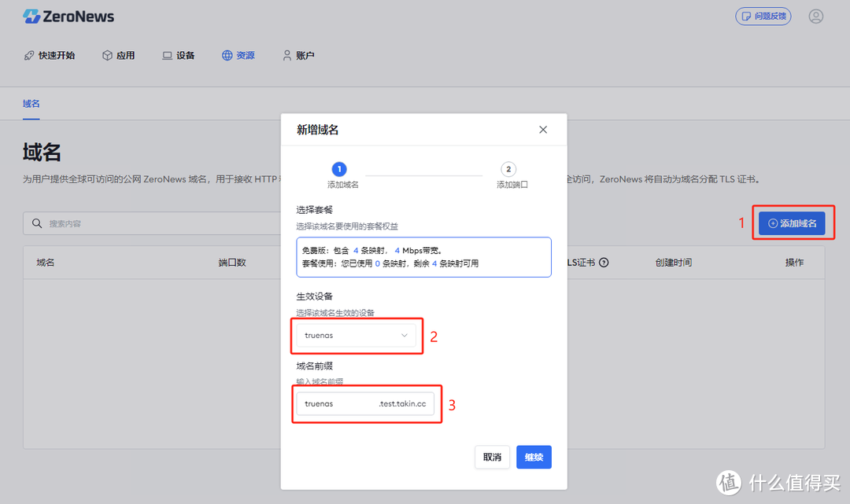Click the 添加端口 step indicator circle
The image size is (850, 504).
[508, 169]
